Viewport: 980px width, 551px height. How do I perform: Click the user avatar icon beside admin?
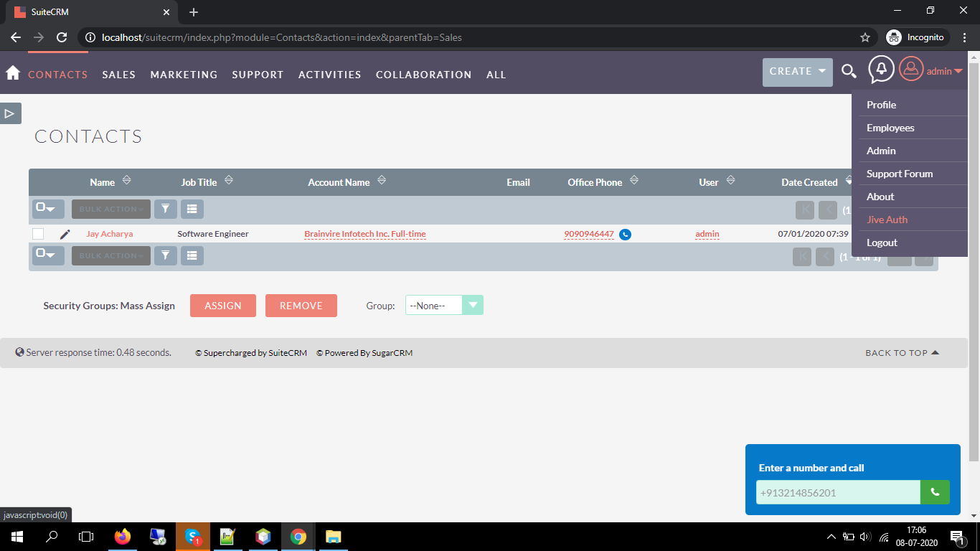click(x=911, y=69)
